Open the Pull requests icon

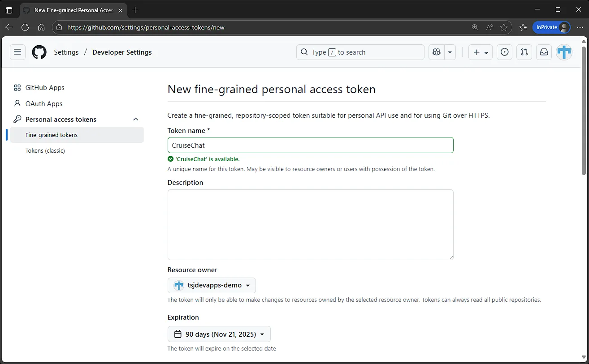(x=524, y=52)
